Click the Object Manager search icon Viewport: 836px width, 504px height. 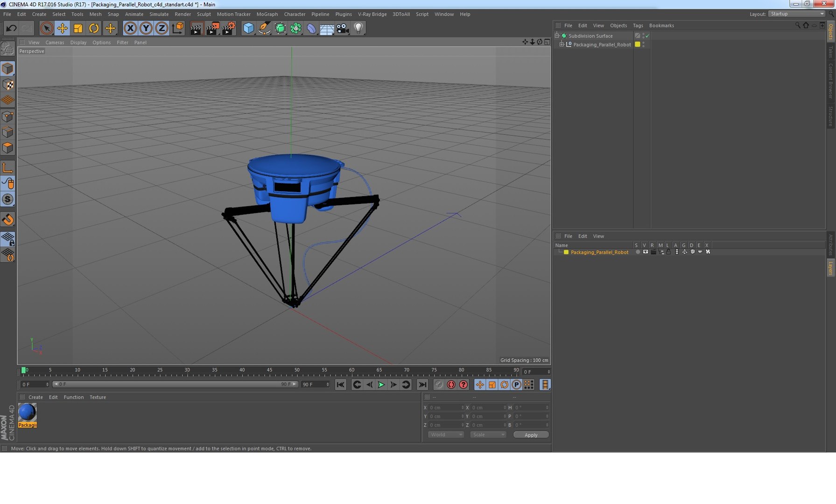tap(798, 25)
